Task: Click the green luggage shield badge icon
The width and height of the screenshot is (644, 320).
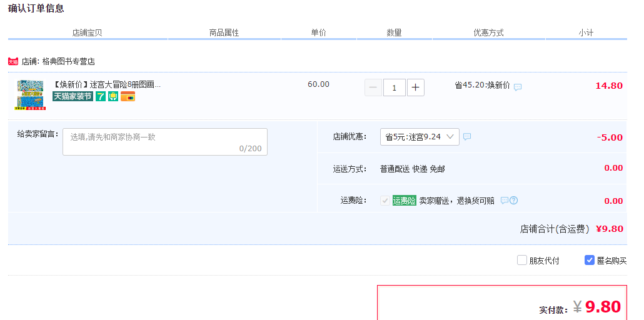Action: click(113, 96)
